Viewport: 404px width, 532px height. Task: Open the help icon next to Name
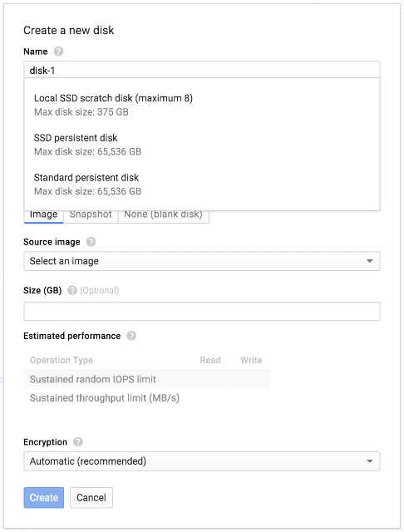point(58,52)
